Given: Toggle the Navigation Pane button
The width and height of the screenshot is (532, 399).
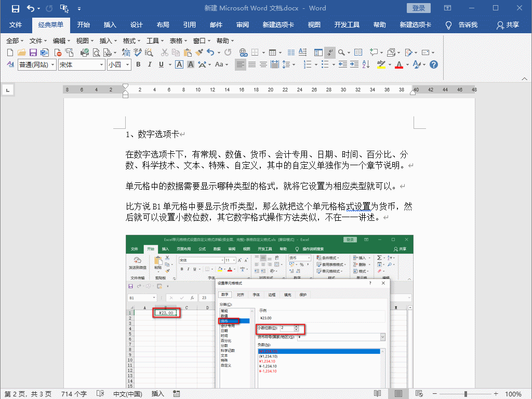Looking at the screenshot, I should point(318,52).
